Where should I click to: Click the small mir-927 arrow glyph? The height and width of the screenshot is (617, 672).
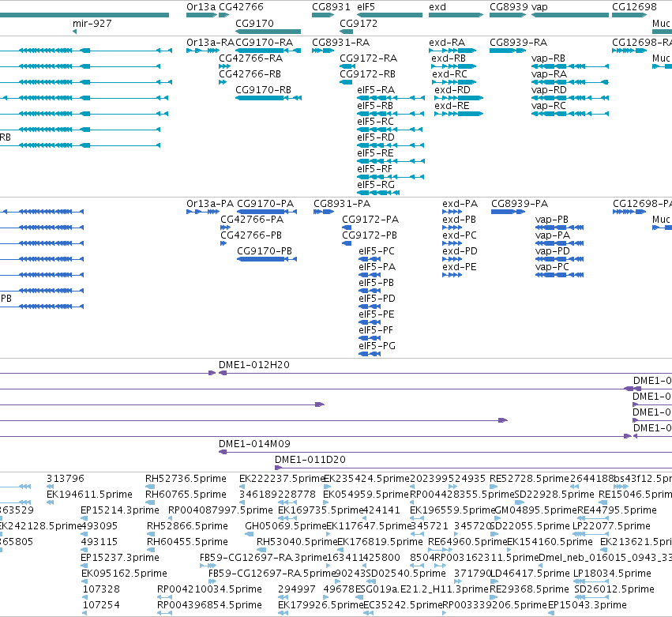tap(74, 32)
